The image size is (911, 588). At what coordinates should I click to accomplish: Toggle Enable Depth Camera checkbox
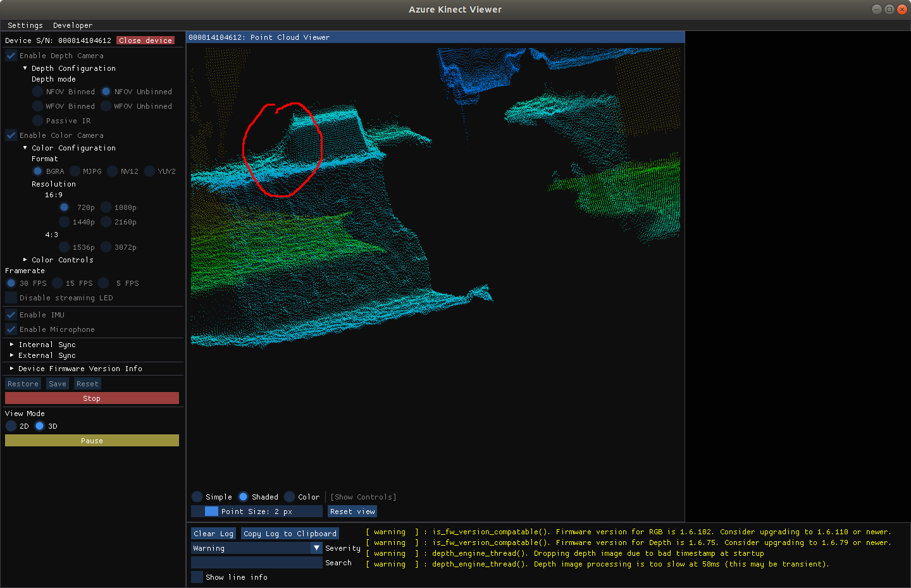click(11, 56)
